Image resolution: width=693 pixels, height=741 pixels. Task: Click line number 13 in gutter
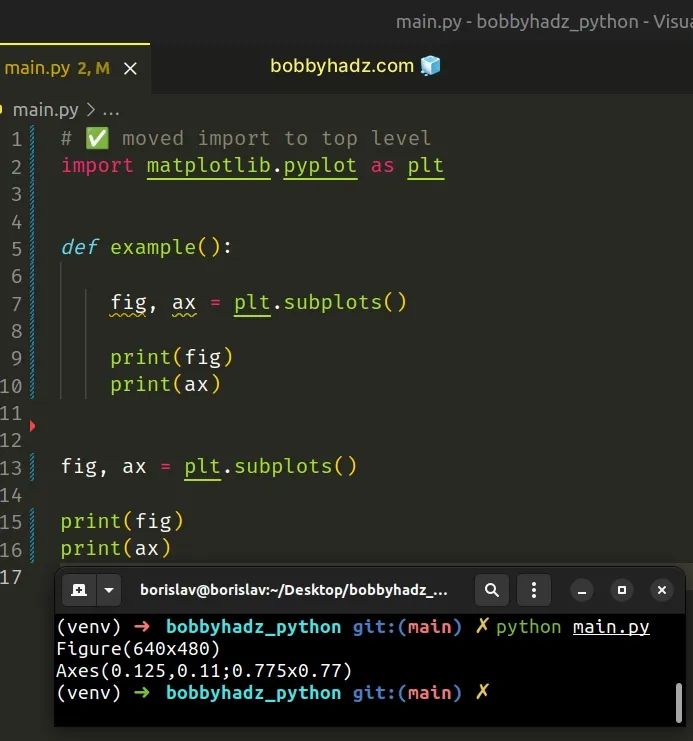(11, 468)
